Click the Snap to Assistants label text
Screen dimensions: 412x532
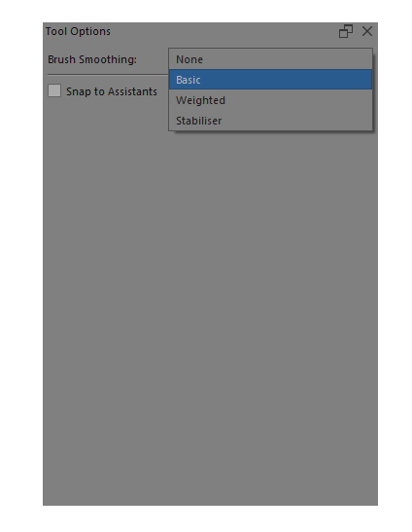pos(112,91)
